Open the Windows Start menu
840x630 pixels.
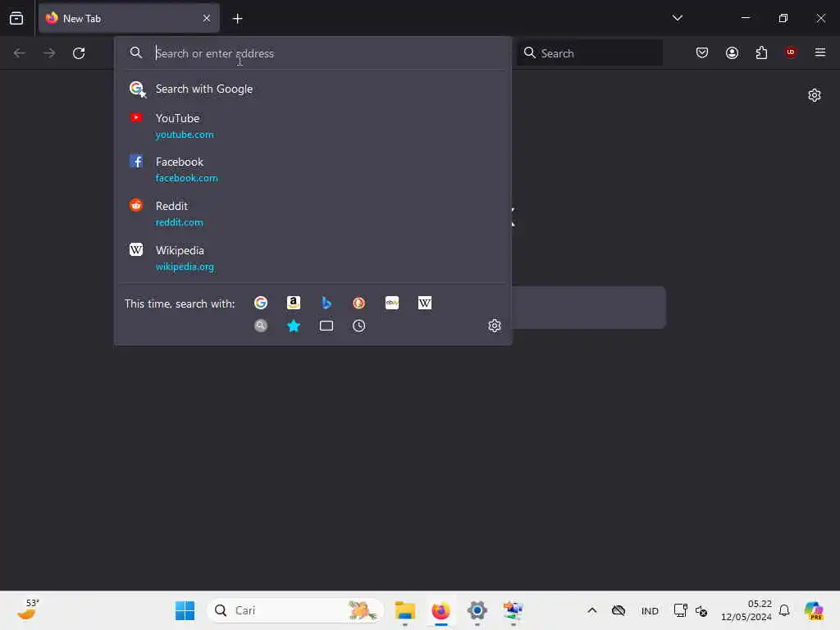pyautogui.click(x=185, y=610)
